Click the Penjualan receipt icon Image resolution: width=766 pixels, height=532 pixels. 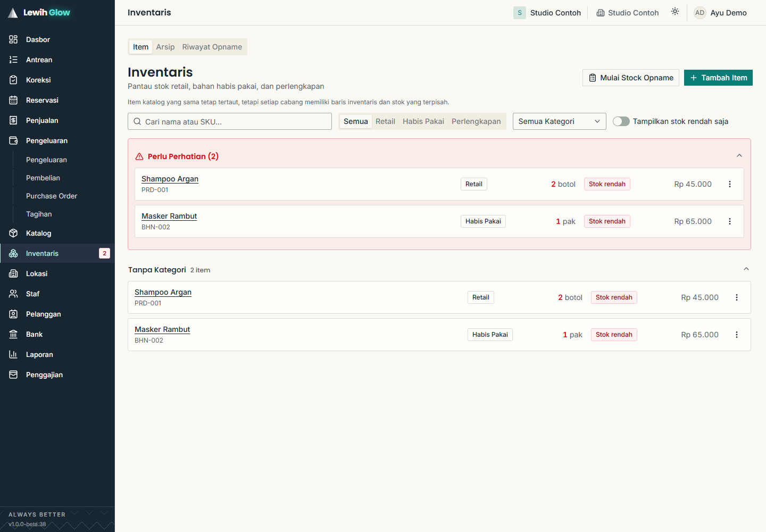pyautogui.click(x=13, y=120)
